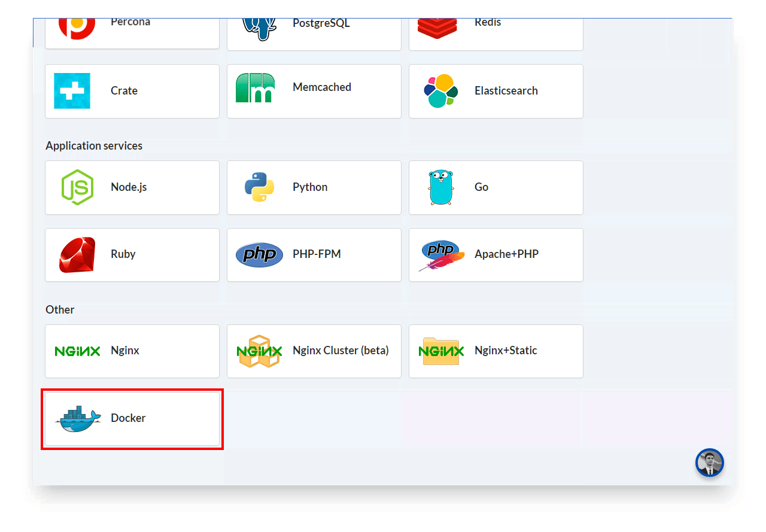
Task: Click the Crate blue plus icon
Action: [72, 91]
